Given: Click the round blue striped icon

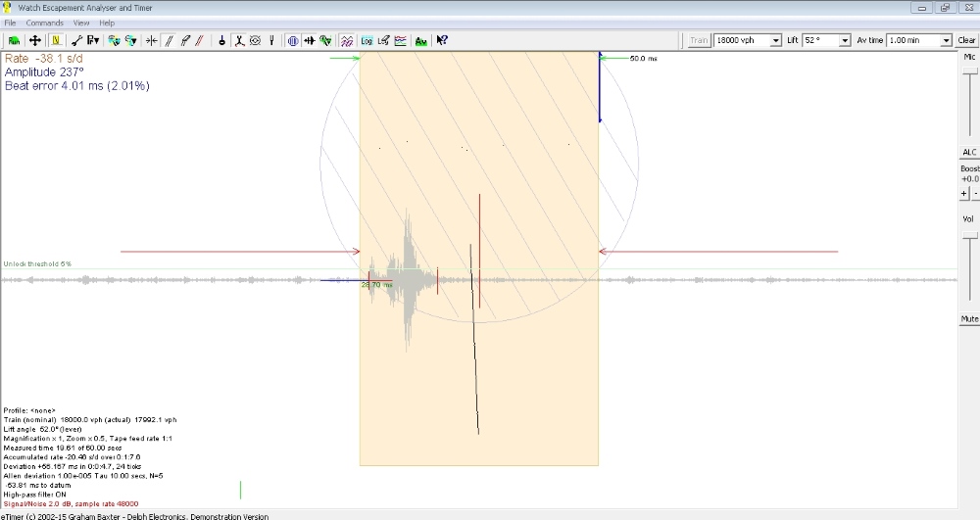Looking at the screenshot, I should pyautogui.click(x=293, y=40).
